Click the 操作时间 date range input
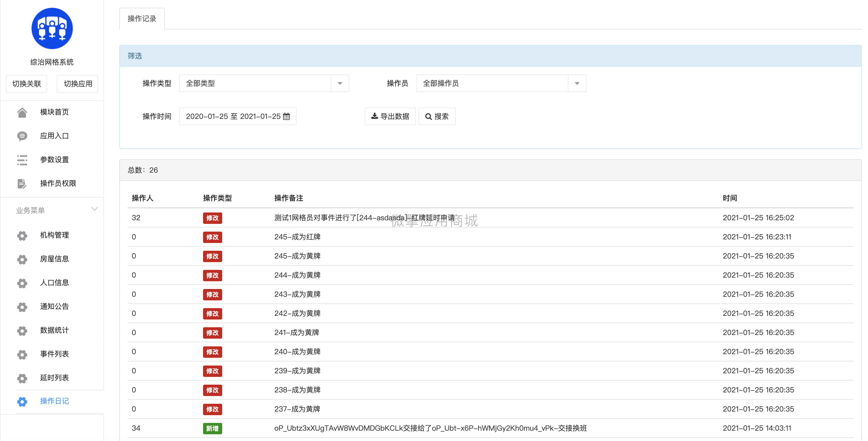The height and width of the screenshot is (441, 868). 238,116
